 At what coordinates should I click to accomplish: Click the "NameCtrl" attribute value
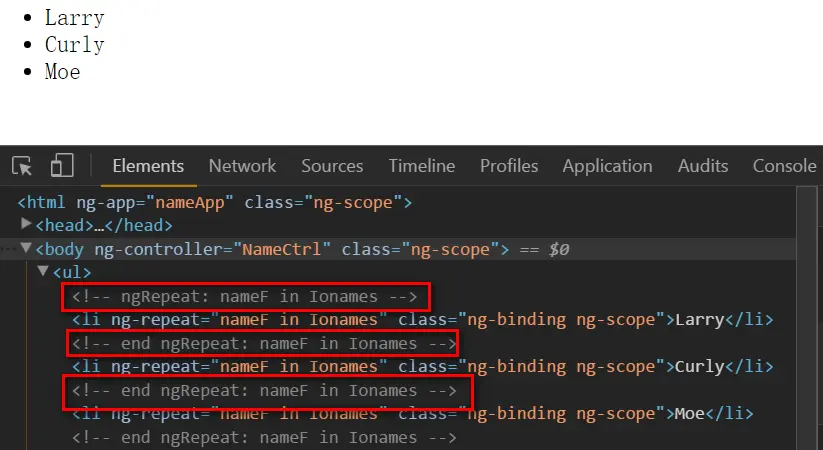click(x=282, y=249)
